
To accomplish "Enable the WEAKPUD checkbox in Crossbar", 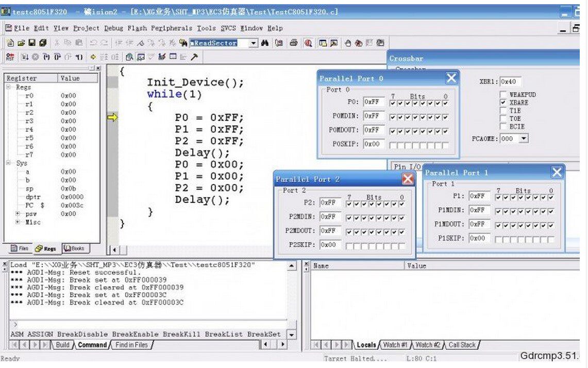I will pyautogui.click(x=503, y=95).
